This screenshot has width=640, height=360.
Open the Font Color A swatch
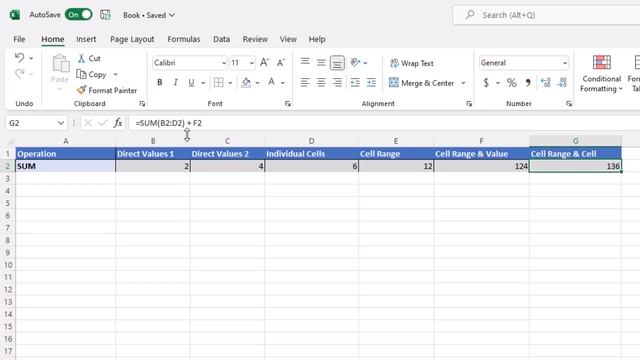pos(271,82)
